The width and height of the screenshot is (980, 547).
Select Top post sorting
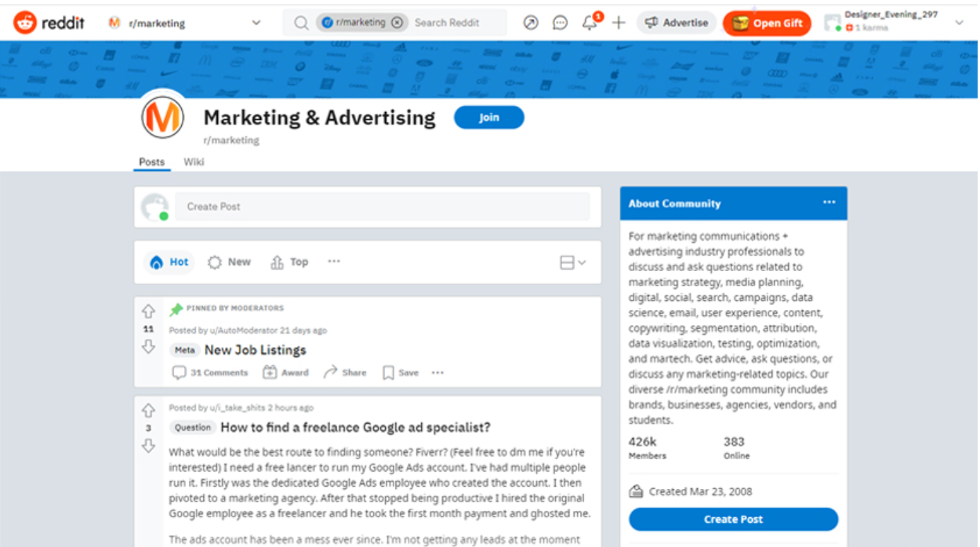[289, 262]
